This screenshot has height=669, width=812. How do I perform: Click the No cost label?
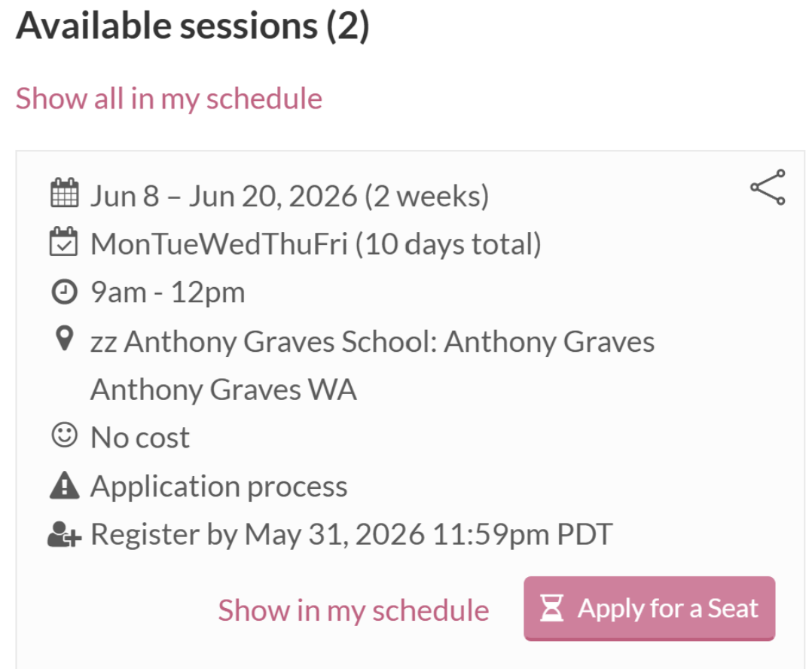tap(140, 438)
